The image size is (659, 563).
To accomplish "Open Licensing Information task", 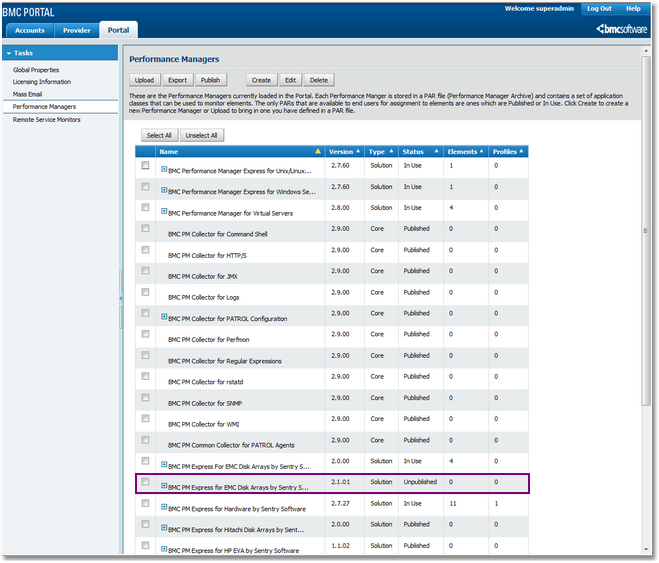I will click(x=42, y=82).
